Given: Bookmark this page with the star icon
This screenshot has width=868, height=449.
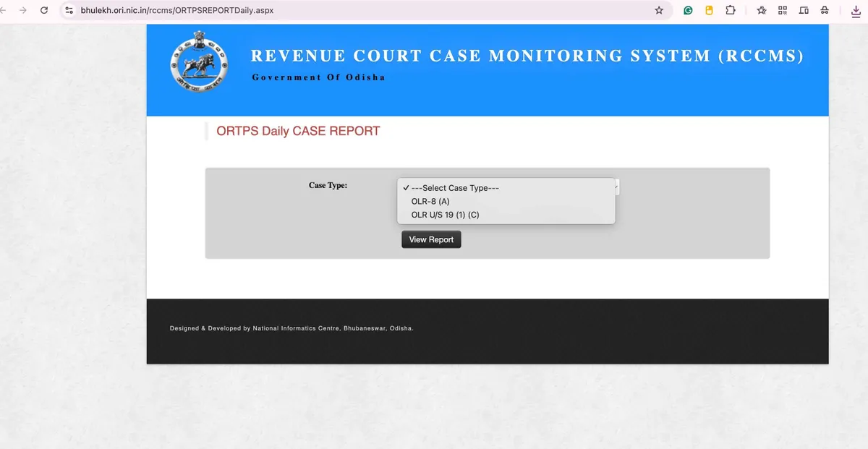Looking at the screenshot, I should point(659,10).
